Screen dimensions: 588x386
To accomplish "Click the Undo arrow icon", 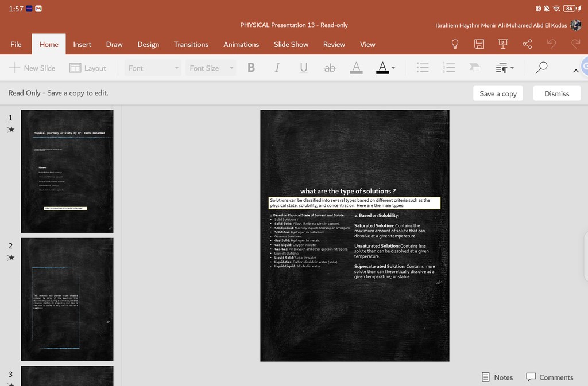I will click(x=551, y=44).
